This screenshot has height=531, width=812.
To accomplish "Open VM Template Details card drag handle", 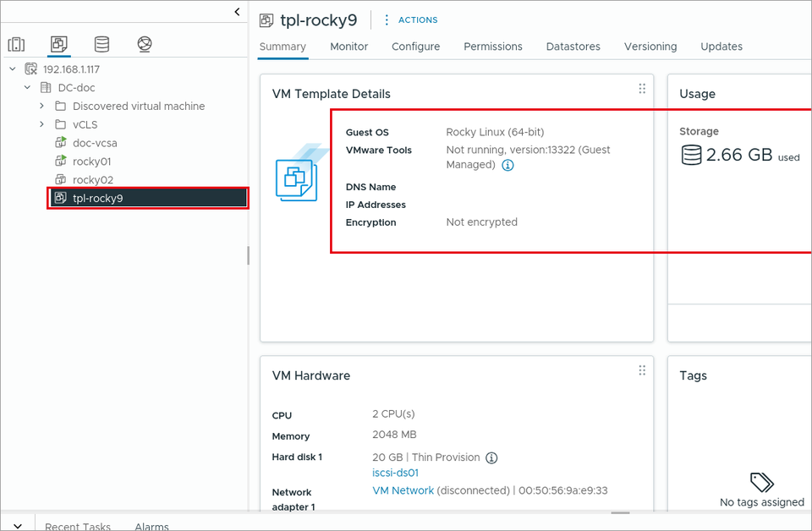I will pos(642,89).
